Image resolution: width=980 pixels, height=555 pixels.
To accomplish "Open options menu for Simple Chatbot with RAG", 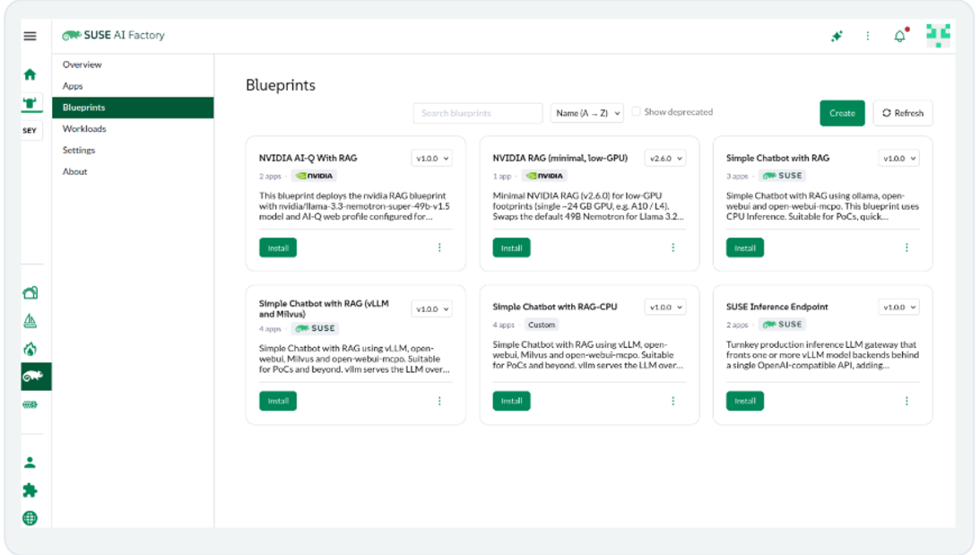I will point(906,247).
